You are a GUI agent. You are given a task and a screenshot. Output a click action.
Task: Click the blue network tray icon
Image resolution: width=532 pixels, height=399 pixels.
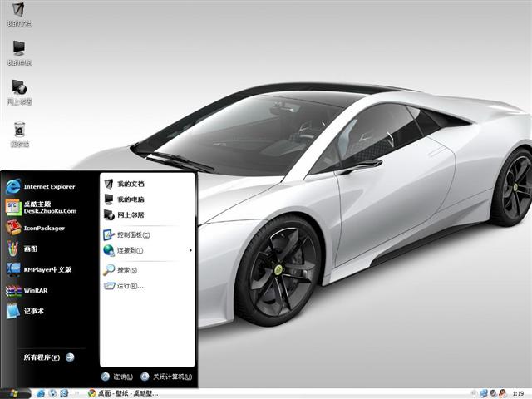(x=484, y=393)
